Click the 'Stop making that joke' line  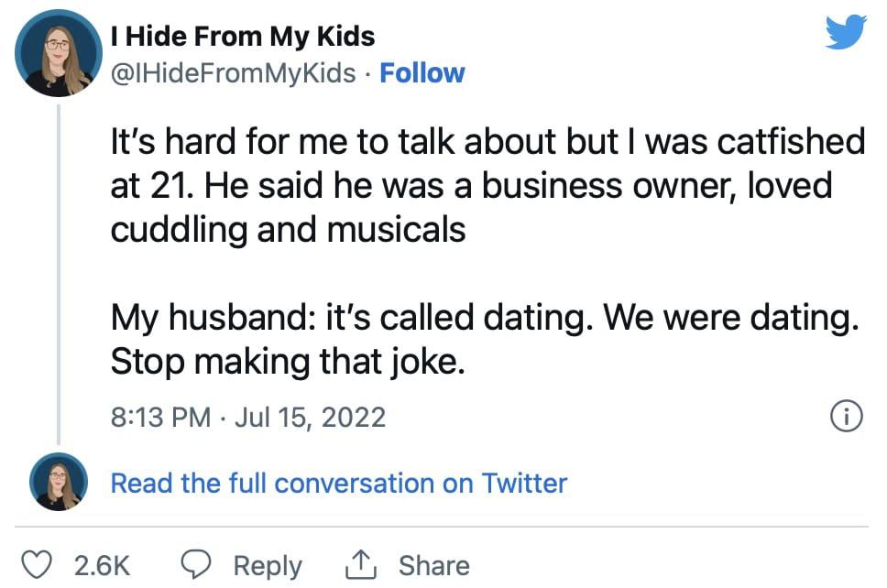(288, 361)
